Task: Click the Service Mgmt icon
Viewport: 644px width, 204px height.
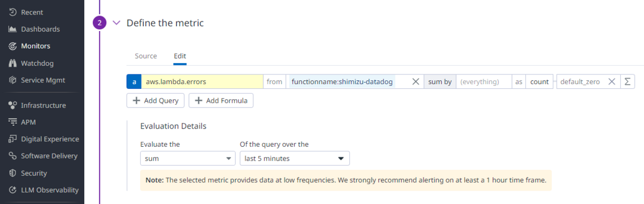Action: (x=12, y=80)
